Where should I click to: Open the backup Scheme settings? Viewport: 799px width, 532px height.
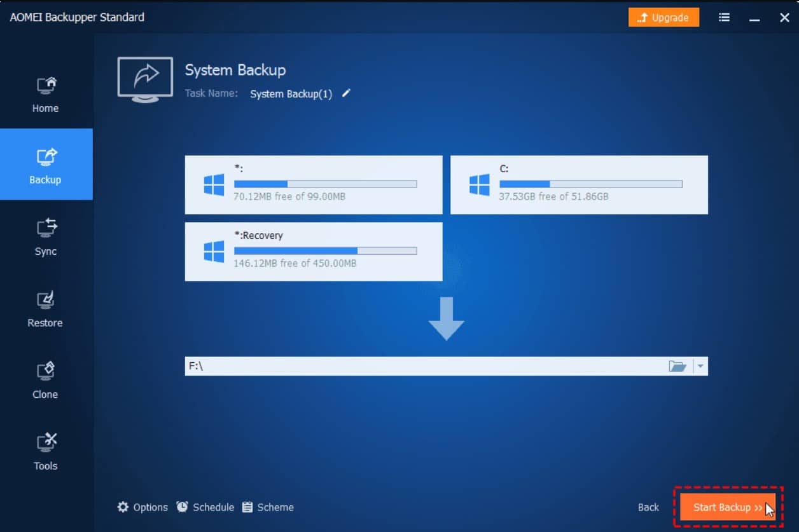268,507
